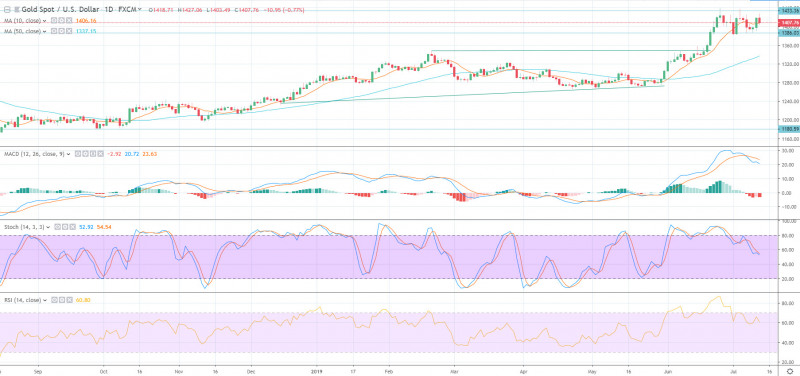The image size is (800, 376).
Task: Collapse the chart legend box icon
Action: 7,9
